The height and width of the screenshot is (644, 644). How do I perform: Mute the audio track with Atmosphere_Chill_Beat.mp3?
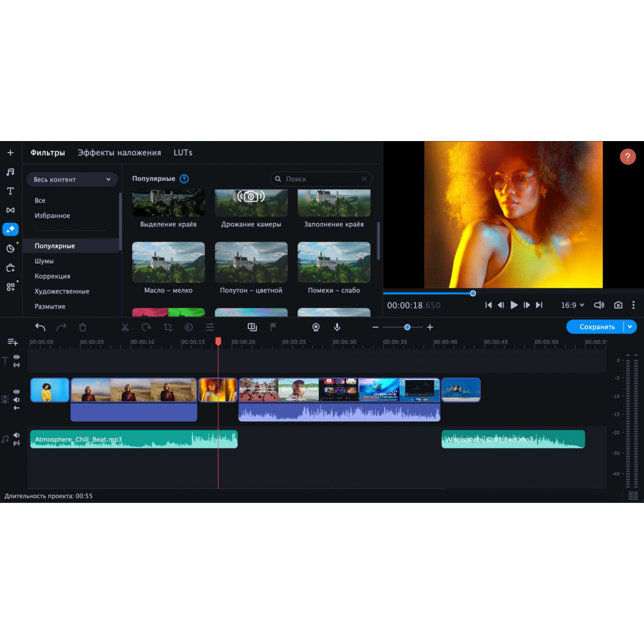coord(16,435)
